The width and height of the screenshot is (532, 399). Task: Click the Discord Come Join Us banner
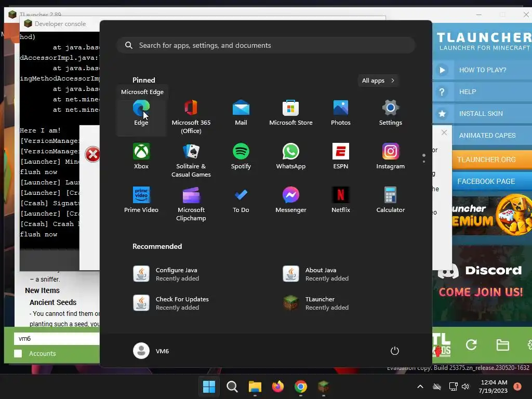pyautogui.click(x=482, y=283)
